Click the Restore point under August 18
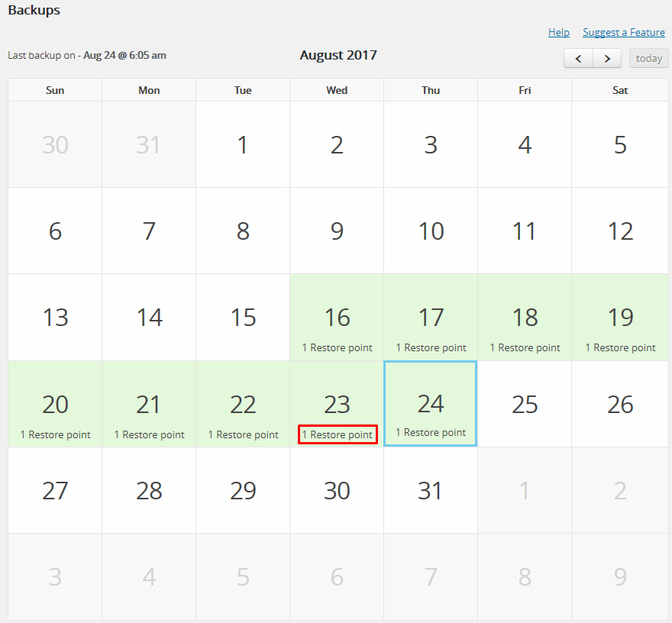This screenshot has height=623, width=672. pyautogui.click(x=525, y=348)
